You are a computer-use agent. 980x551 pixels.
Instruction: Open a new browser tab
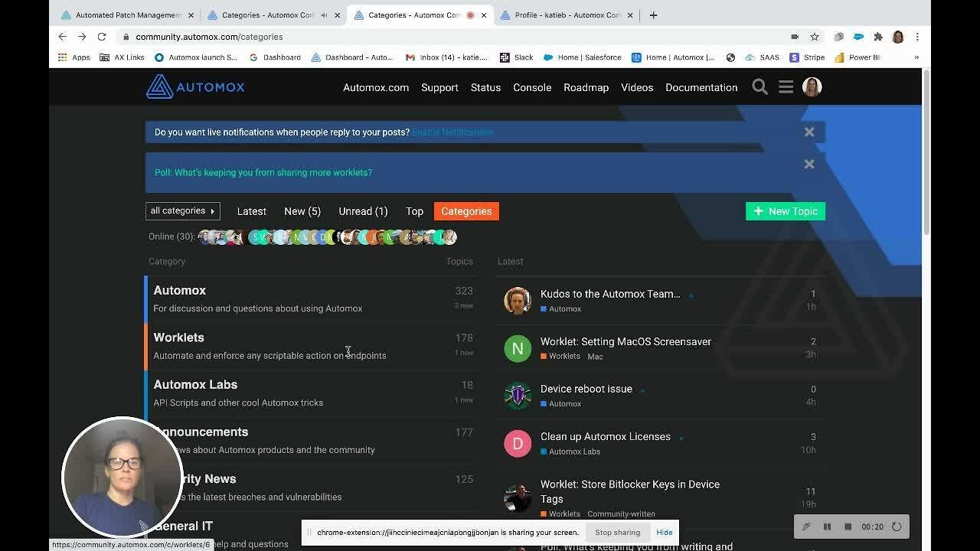(653, 15)
